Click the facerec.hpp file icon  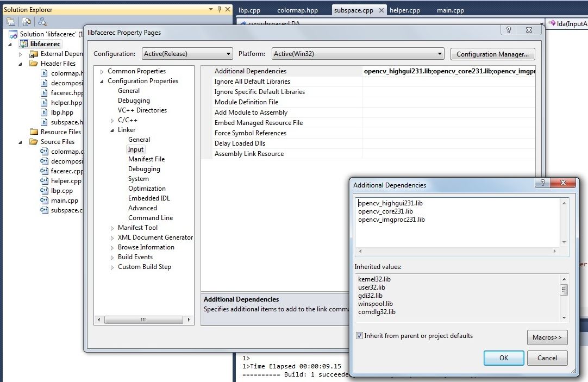pos(44,92)
